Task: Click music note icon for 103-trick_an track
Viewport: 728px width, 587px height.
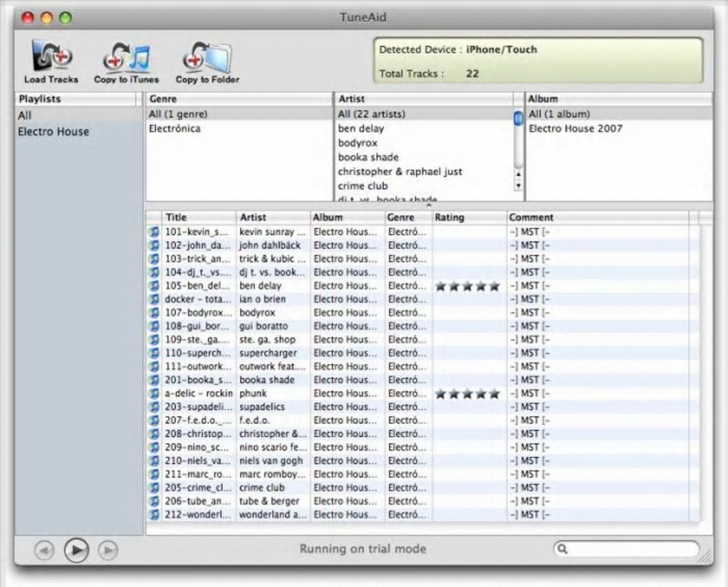Action: [x=153, y=259]
